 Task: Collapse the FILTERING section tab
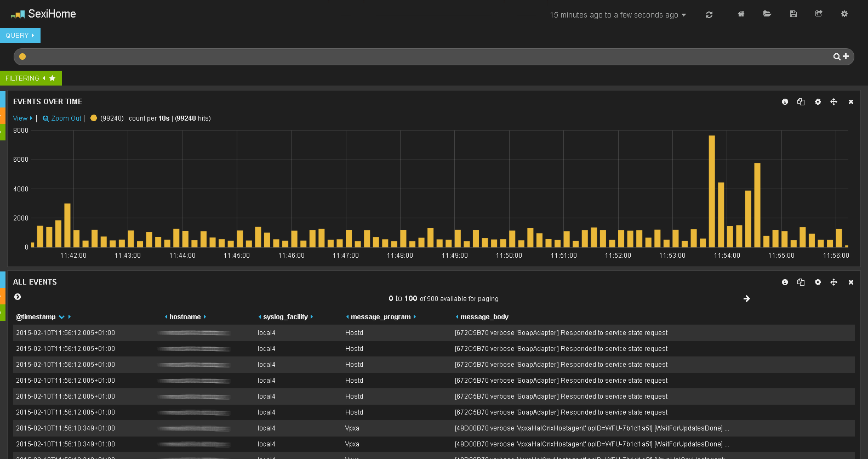31,78
